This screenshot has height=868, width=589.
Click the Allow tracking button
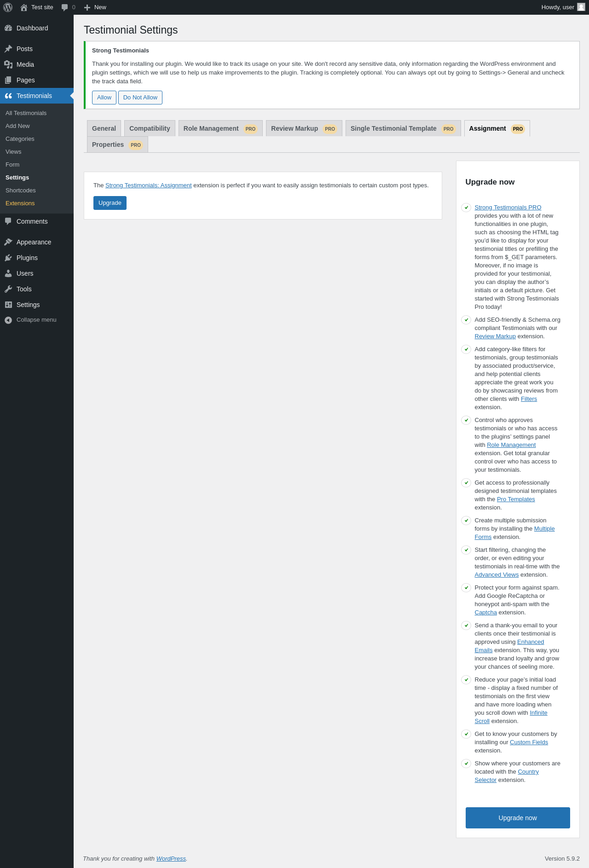click(104, 98)
